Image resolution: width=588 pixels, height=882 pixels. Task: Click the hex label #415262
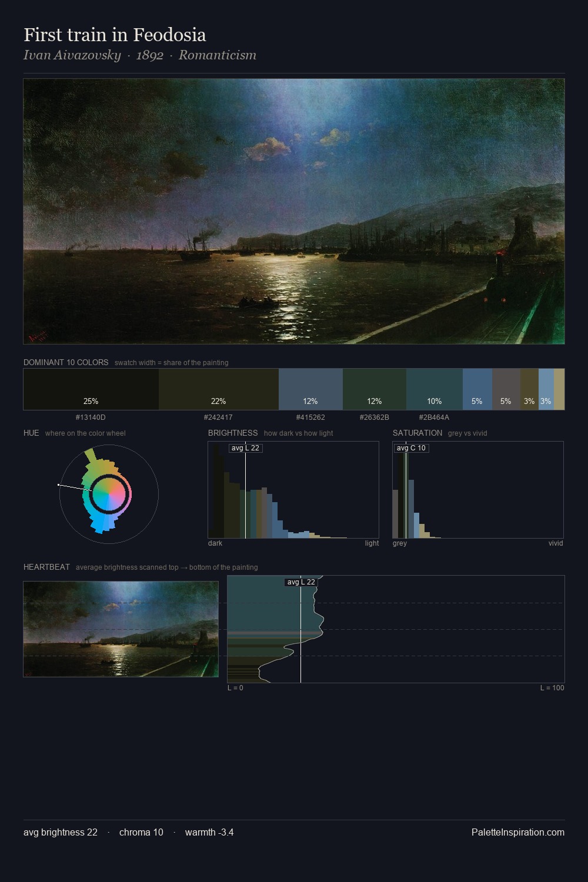tap(310, 417)
